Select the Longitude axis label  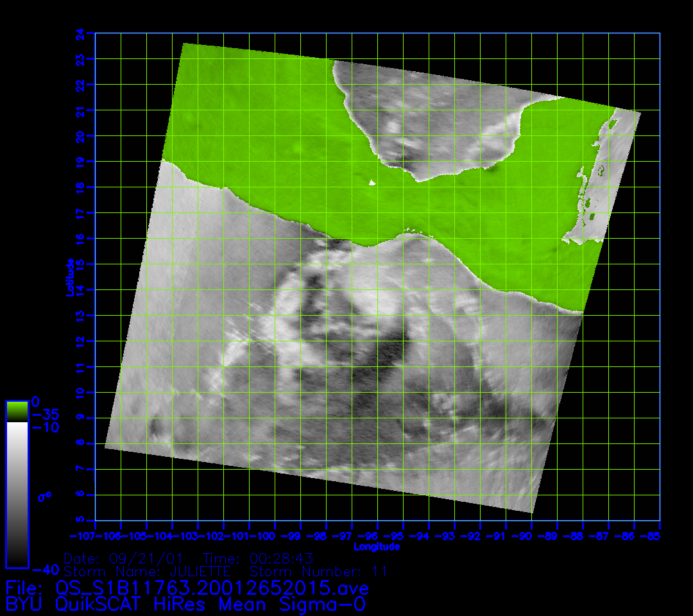click(377, 547)
